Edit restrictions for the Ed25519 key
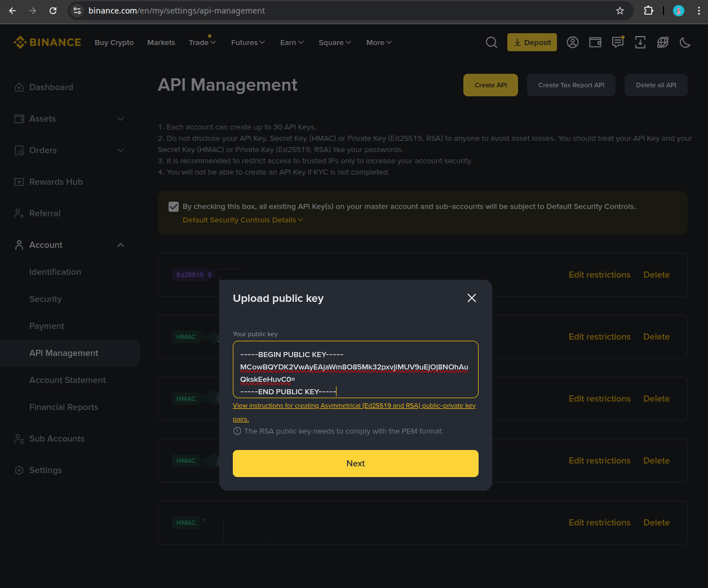This screenshot has width=708, height=588. tap(599, 275)
